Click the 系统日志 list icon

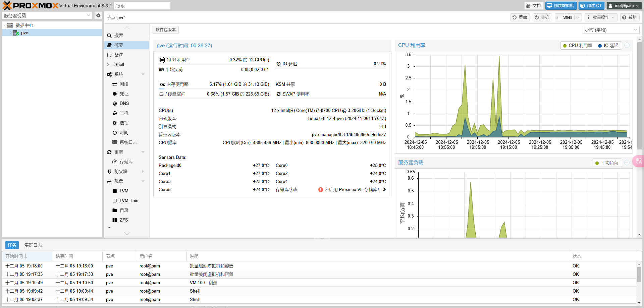[x=115, y=142]
